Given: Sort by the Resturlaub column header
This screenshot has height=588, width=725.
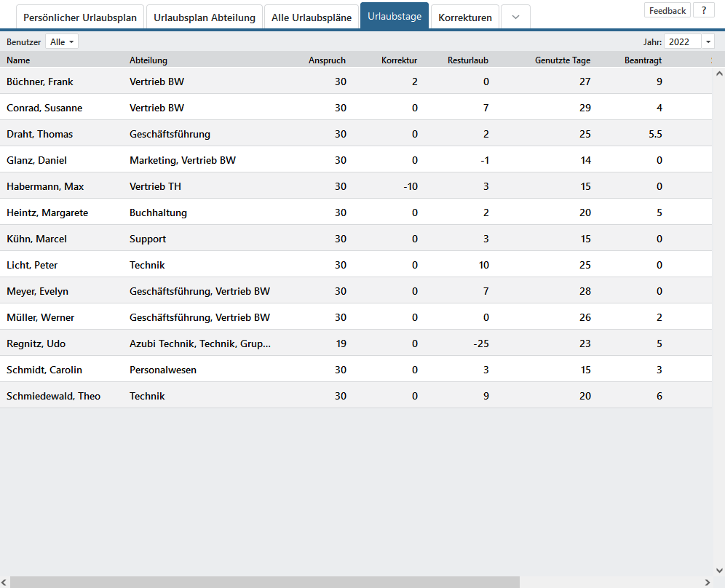Looking at the screenshot, I should coord(467,60).
